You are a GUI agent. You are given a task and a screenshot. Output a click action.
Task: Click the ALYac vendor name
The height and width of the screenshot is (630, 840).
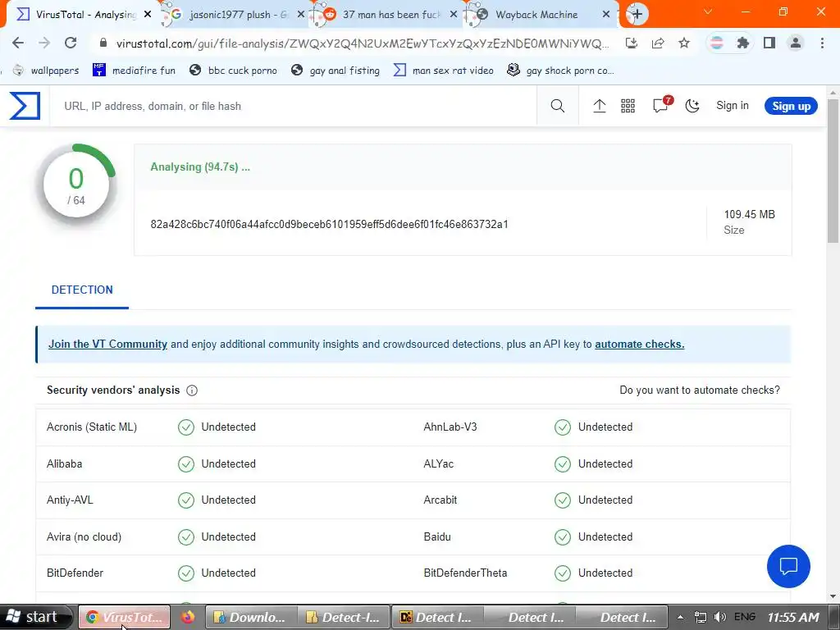pyautogui.click(x=438, y=464)
